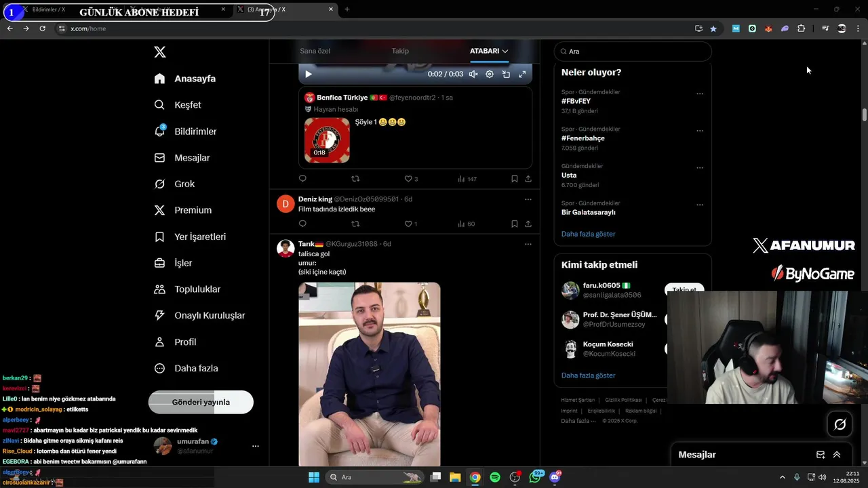Open new Chrome tab
868x488 pixels.
click(347, 9)
